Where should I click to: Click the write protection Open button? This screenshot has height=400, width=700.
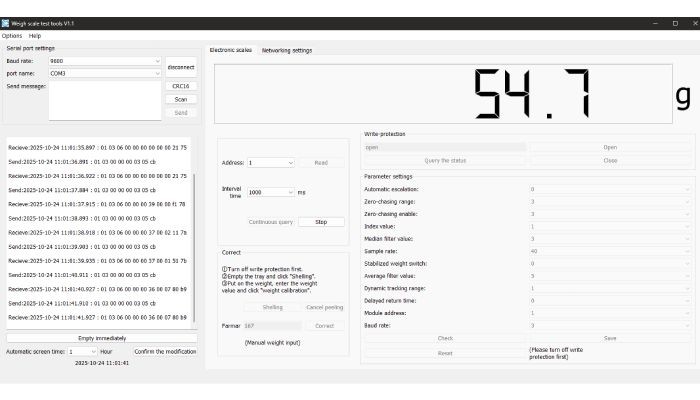[610, 147]
